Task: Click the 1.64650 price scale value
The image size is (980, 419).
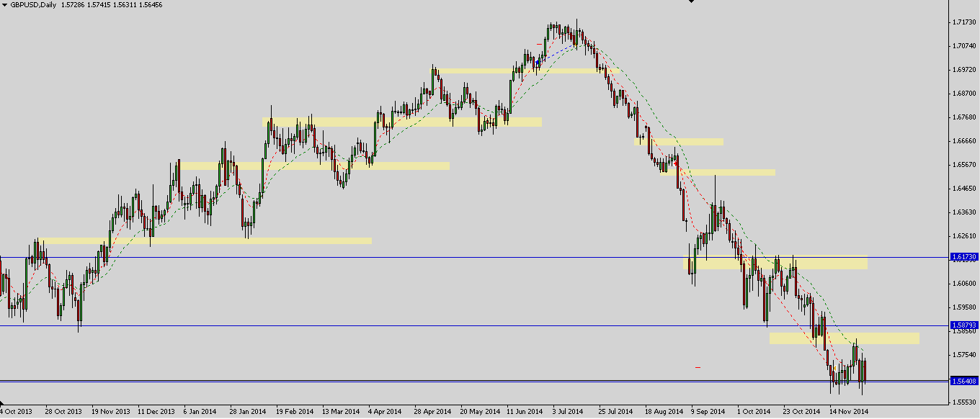Action: (964, 189)
